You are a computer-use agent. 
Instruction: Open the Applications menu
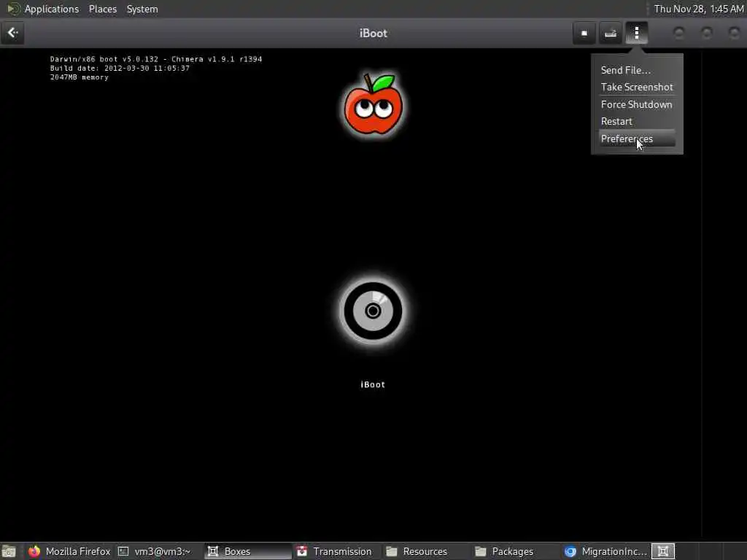click(52, 9)
